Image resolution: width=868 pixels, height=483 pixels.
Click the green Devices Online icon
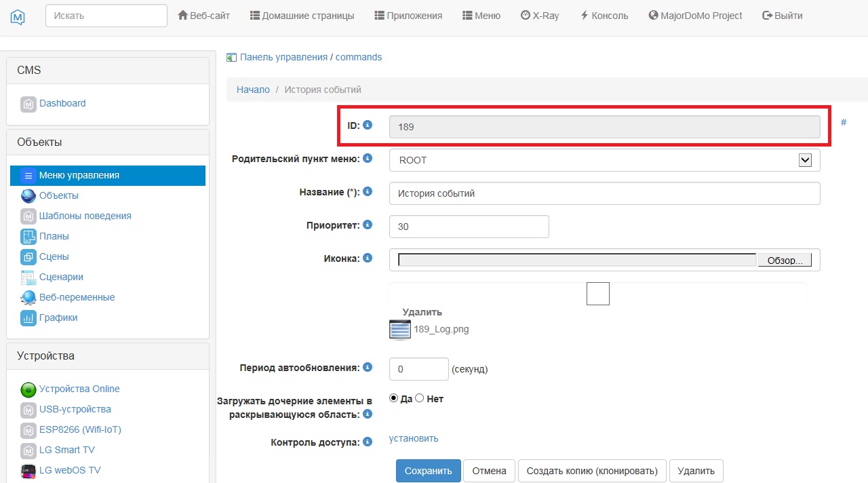pyautogui.click(x=28, y=389)
